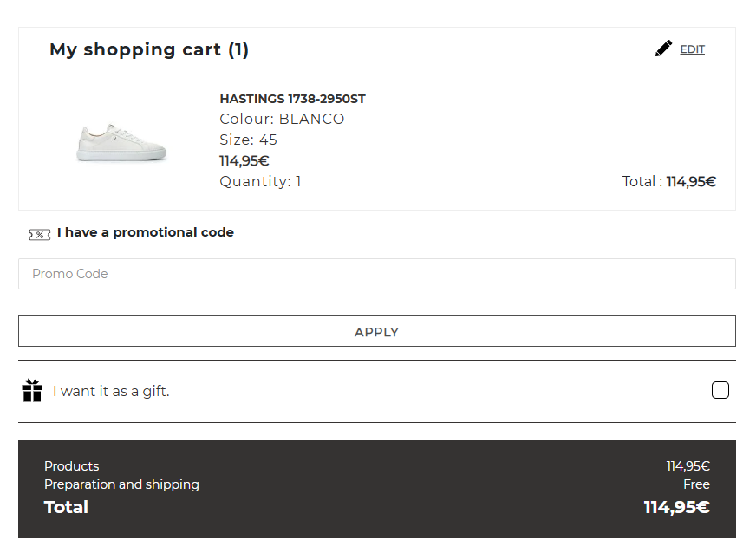
Task: Tick the gift option checkbox
Action: tap(720, 390)
